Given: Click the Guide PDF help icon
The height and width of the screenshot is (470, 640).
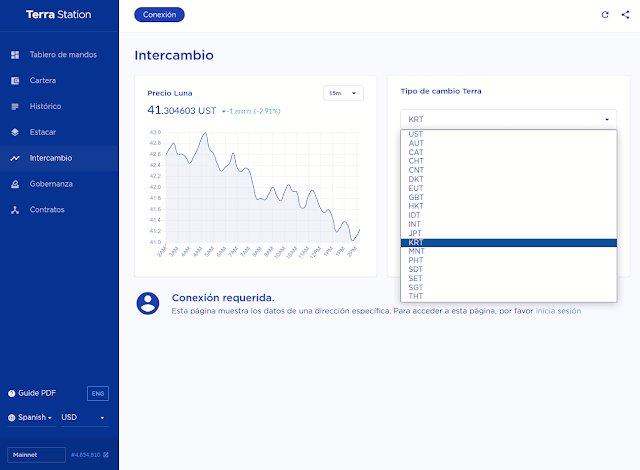Looking at the screenshot, I should pos(11,394).
